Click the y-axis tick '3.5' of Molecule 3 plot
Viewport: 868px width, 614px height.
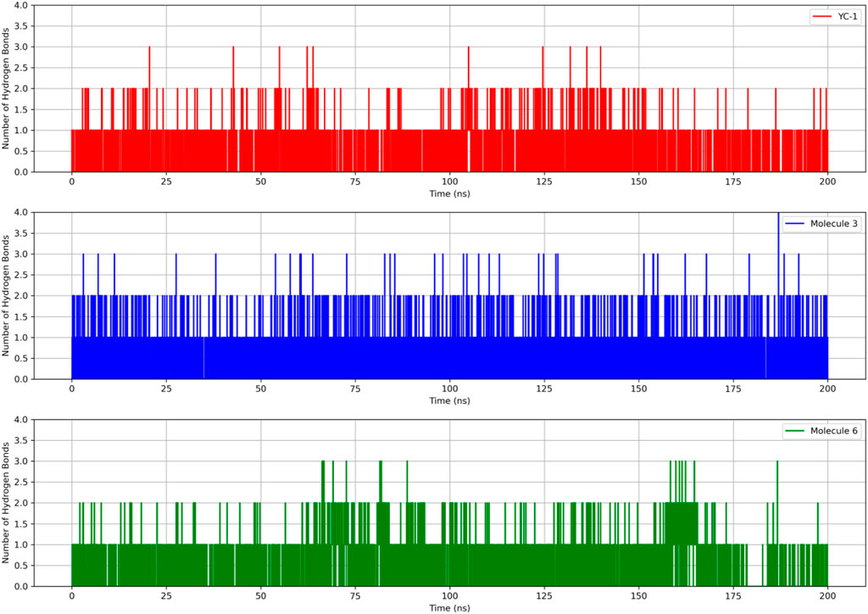[20, 233]
